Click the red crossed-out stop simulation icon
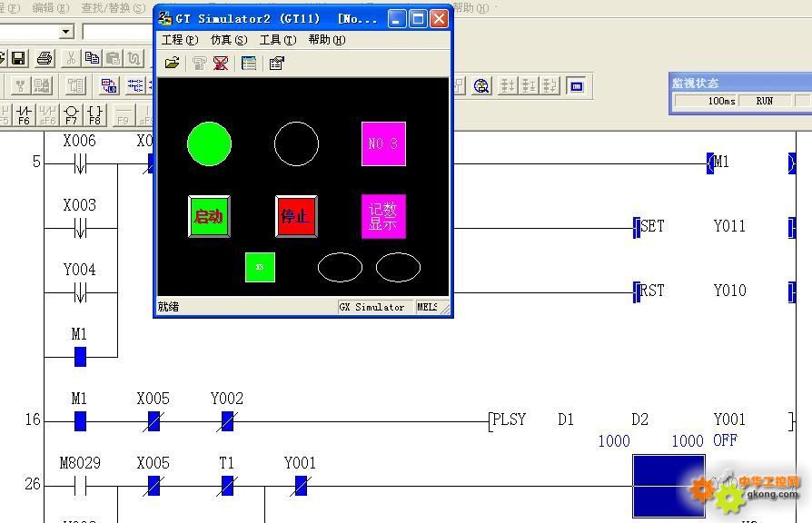Viewport: 812px width, 523px height. pos(221,64)
